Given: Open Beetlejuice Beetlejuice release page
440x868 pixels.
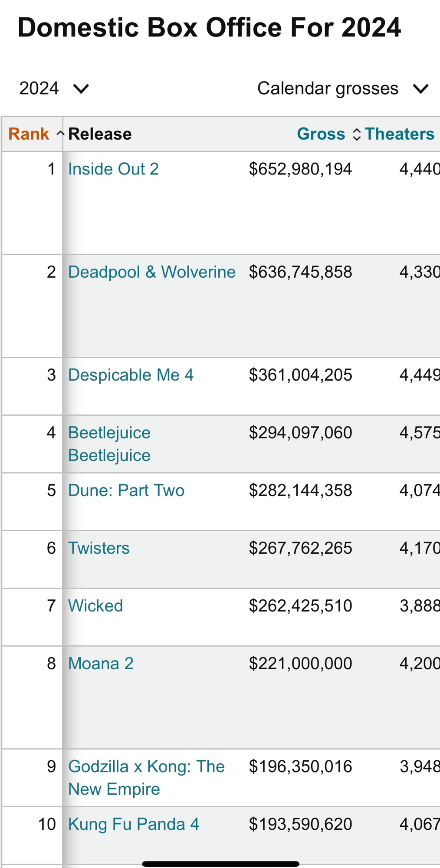Looking at the screenshot, I should coord(109,444).
